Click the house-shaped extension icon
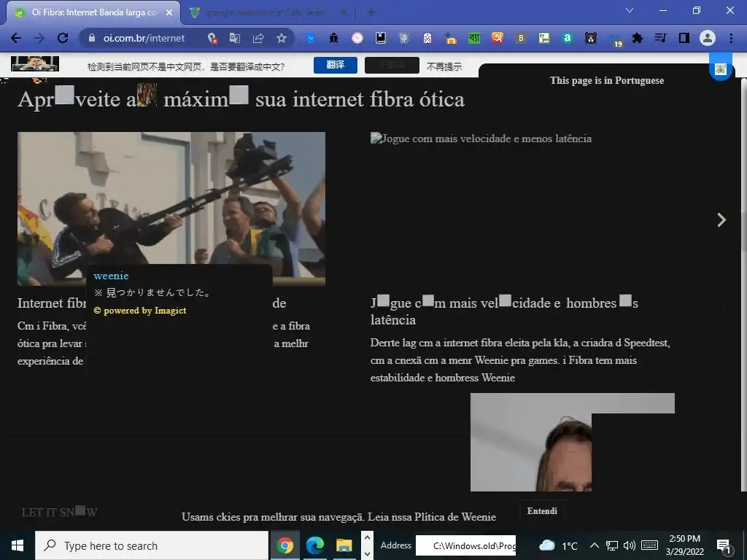This screenshot has width=747, height=560. [x=451, y=38]
